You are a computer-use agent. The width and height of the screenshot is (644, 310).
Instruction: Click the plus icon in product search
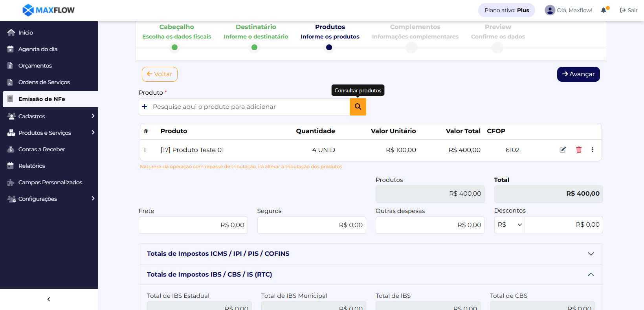pos(145,107)
